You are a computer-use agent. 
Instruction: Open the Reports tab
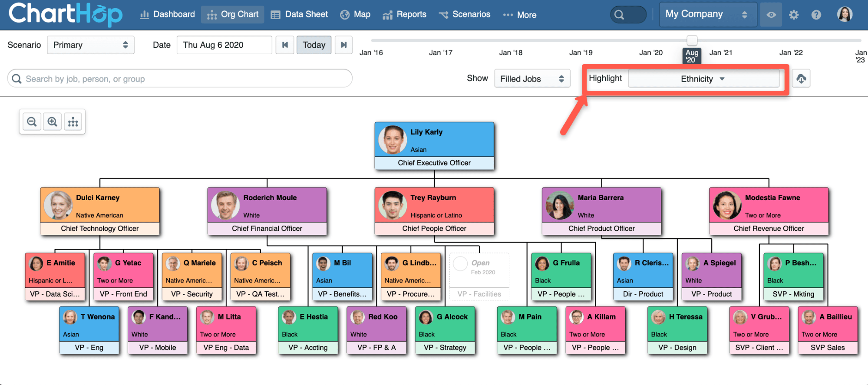point(404,14)
